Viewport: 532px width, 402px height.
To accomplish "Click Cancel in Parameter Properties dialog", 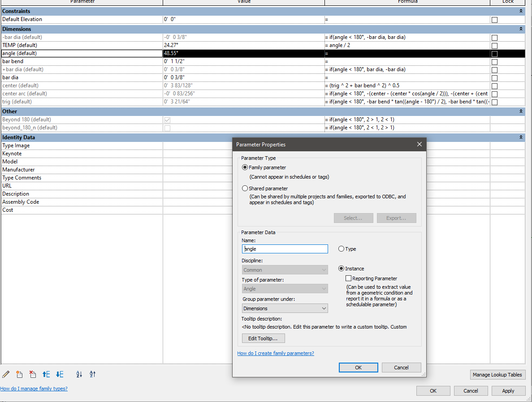I will (402, 368).
